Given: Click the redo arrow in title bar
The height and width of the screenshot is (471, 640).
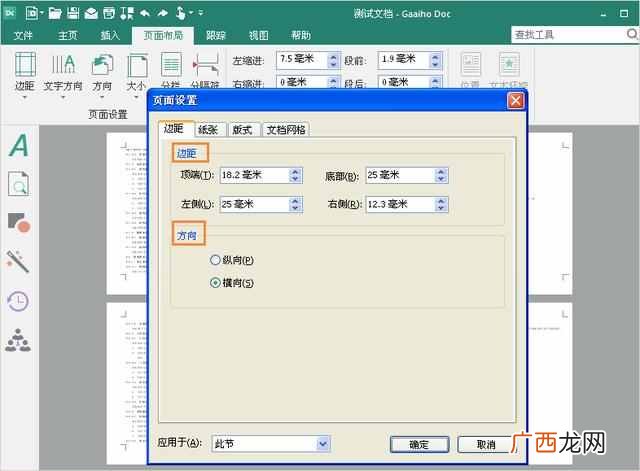Looking at the screenshot, I should tap(162, 13).
